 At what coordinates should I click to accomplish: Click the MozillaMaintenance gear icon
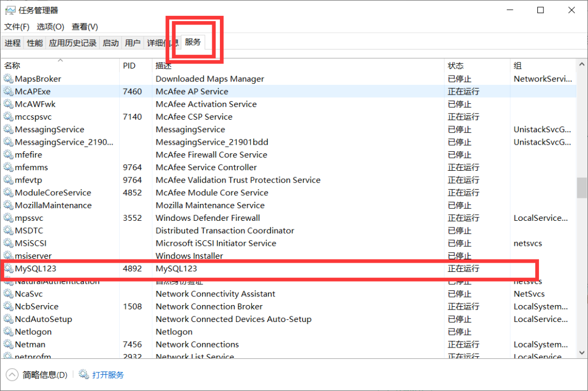pyautogui.click(x=9, y=205)
